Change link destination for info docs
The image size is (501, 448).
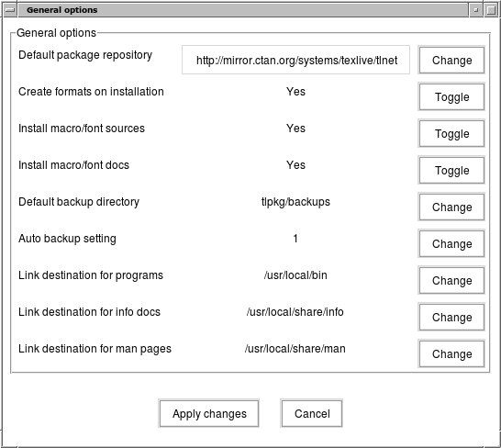point(451,318)
